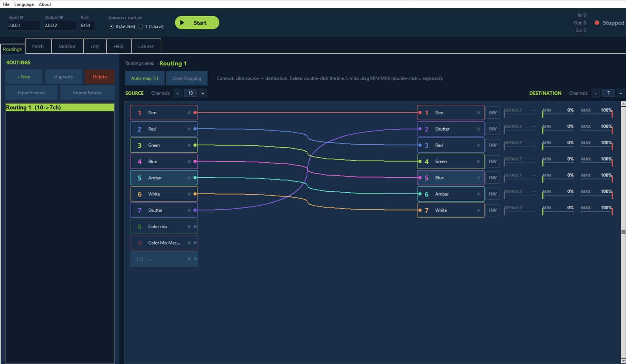Click the vertical scrollbar of mapping area
Viewport: 626px width, 364px height.
[x=623, y=232]
